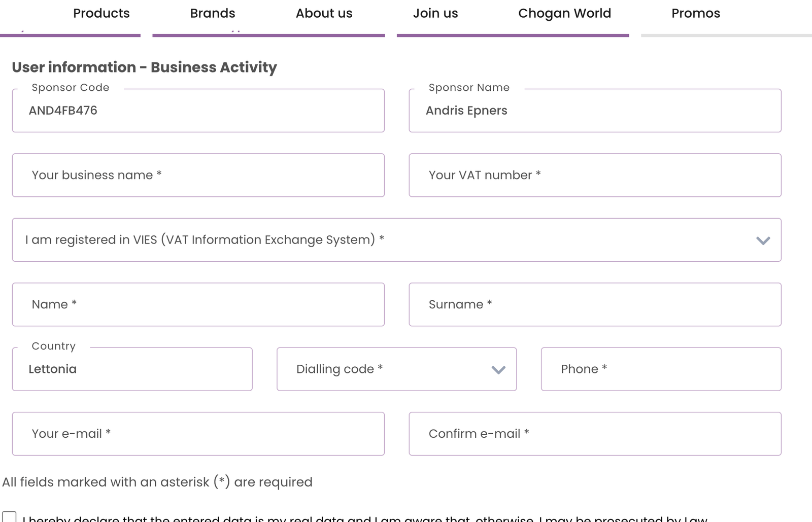Click the Confirm e-mail field

point(595,434)
